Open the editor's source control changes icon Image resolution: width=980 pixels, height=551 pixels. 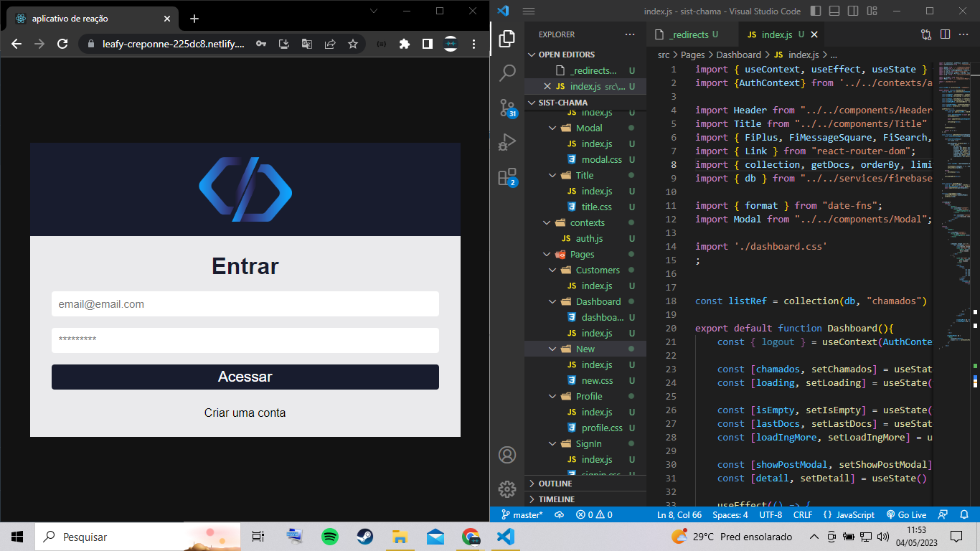926,34
